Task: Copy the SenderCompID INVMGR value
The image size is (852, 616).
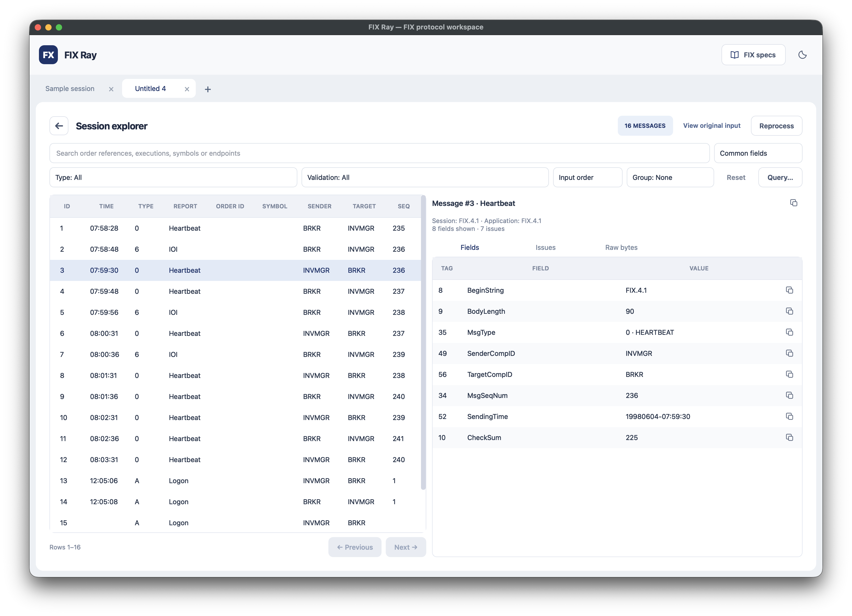Action: [789, 354]
